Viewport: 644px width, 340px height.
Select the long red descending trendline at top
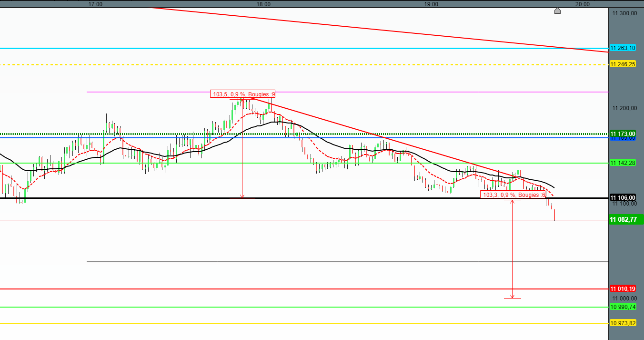379,30
